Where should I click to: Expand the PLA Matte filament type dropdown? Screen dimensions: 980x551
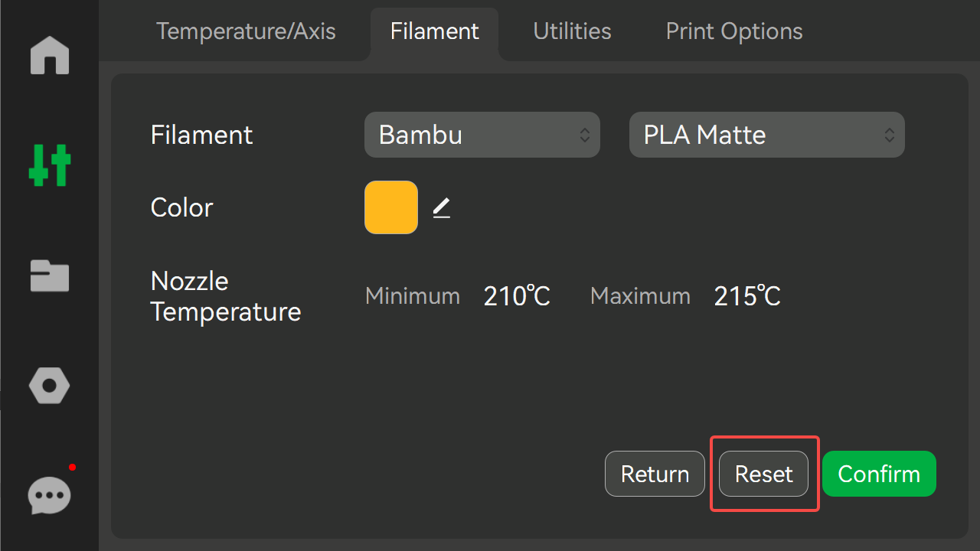[767, 135]
